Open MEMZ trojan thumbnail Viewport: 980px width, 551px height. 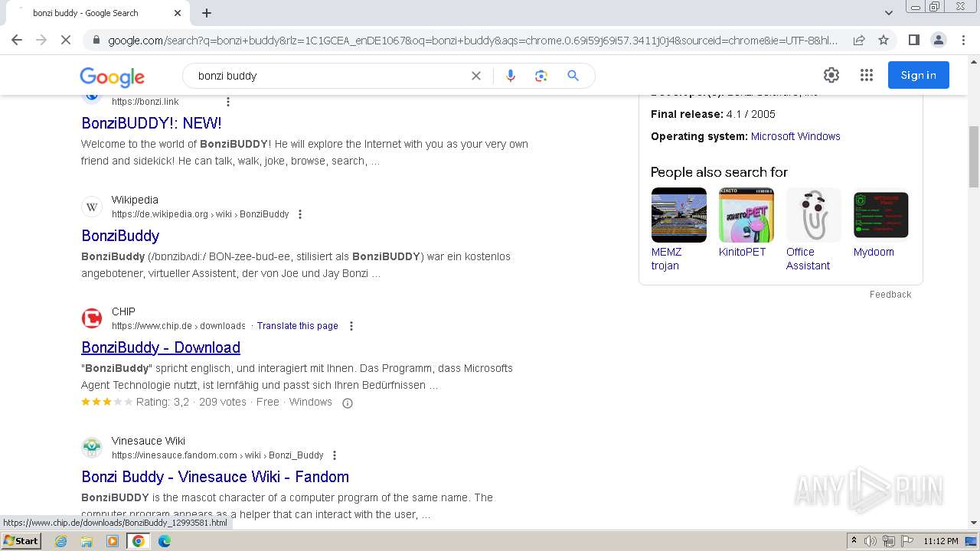pyautogui.click(x=678, y=215)
